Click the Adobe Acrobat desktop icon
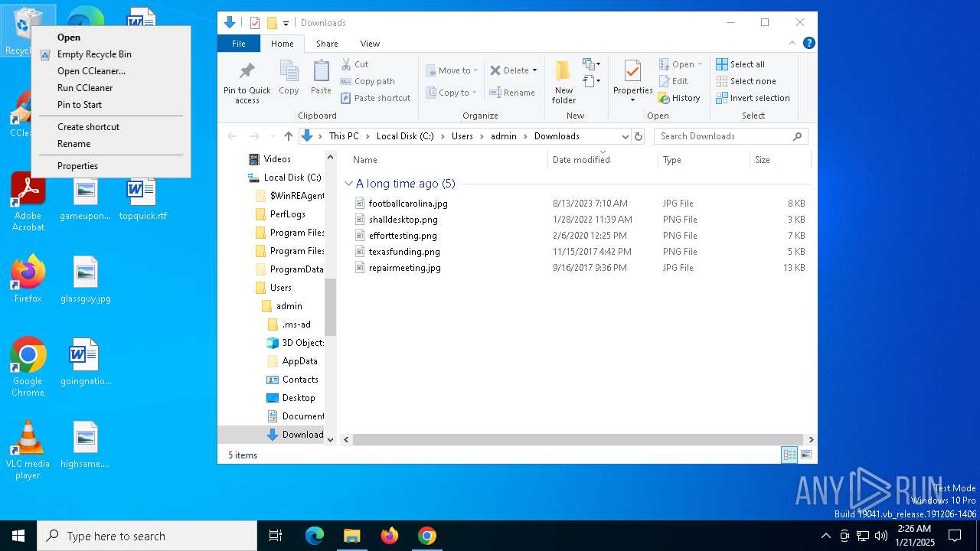This screenshot has height=551, width=980. pyautogui.click(x=28, y=202)
